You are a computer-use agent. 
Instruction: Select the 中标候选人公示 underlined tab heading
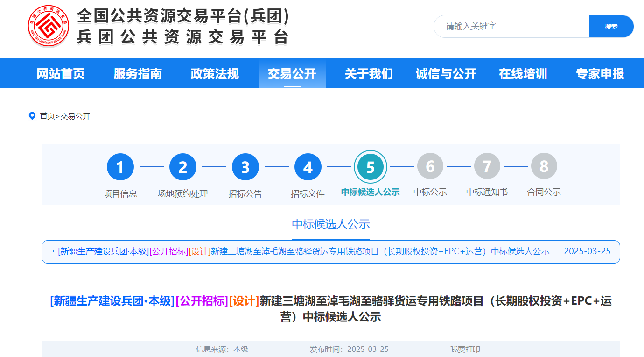(x=331, y=224)
